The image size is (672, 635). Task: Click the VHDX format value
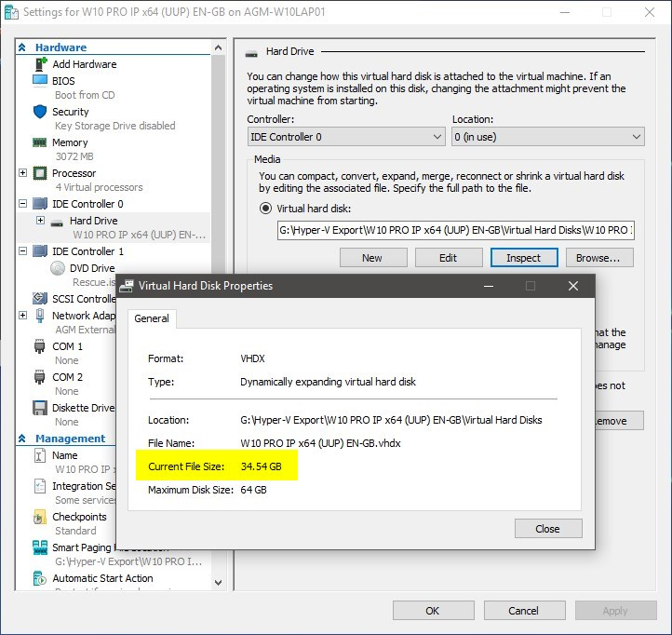point(252,358)
